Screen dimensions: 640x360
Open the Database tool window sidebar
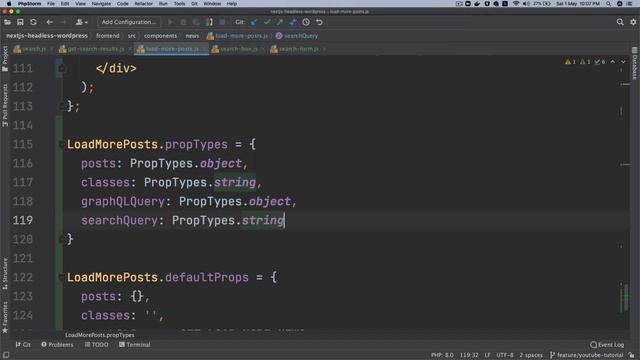pyautogui.click(x=635, y=63)
